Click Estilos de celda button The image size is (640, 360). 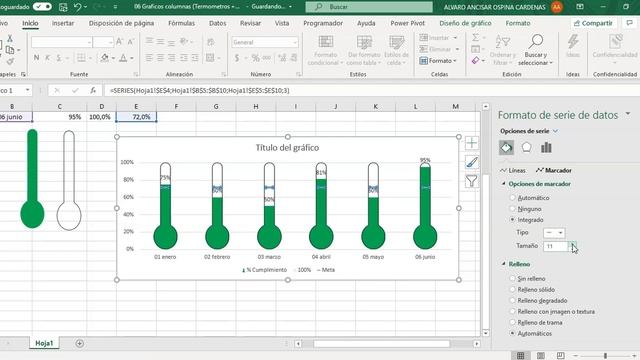[x=396, y=50]
